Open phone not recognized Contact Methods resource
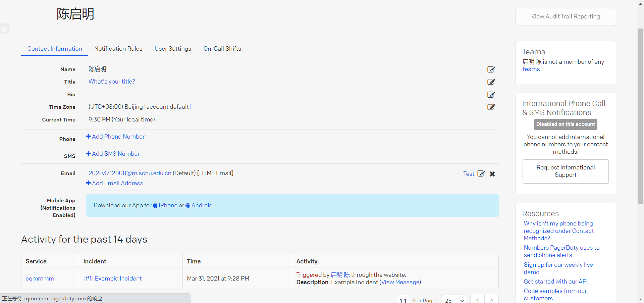Image resolution: width=644 pixels, height=303 pixels. pyautogui.click(x=559, y=231)
